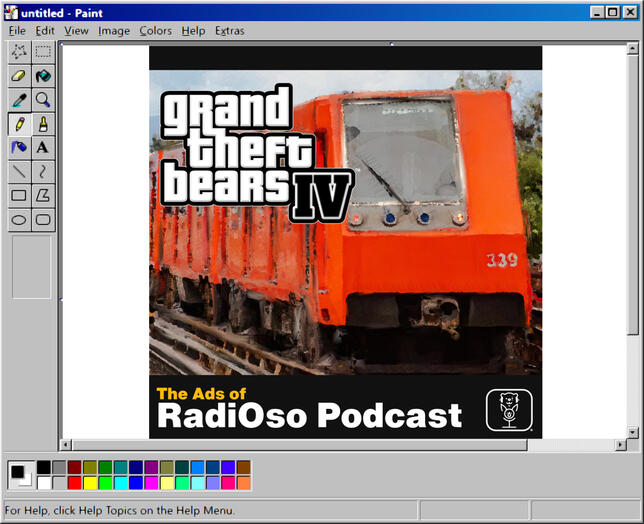Screen dimensions: 644x524
Task: Select the bright yellow palette swatch
Action: 90,483
